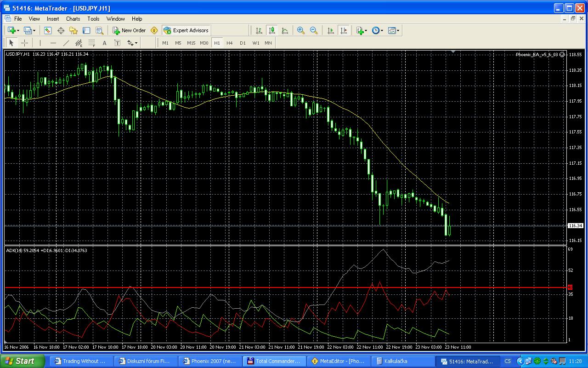This screenshot has width=588, height=368.
Task: Switch to line chart display
Action: tap(285, 30)
